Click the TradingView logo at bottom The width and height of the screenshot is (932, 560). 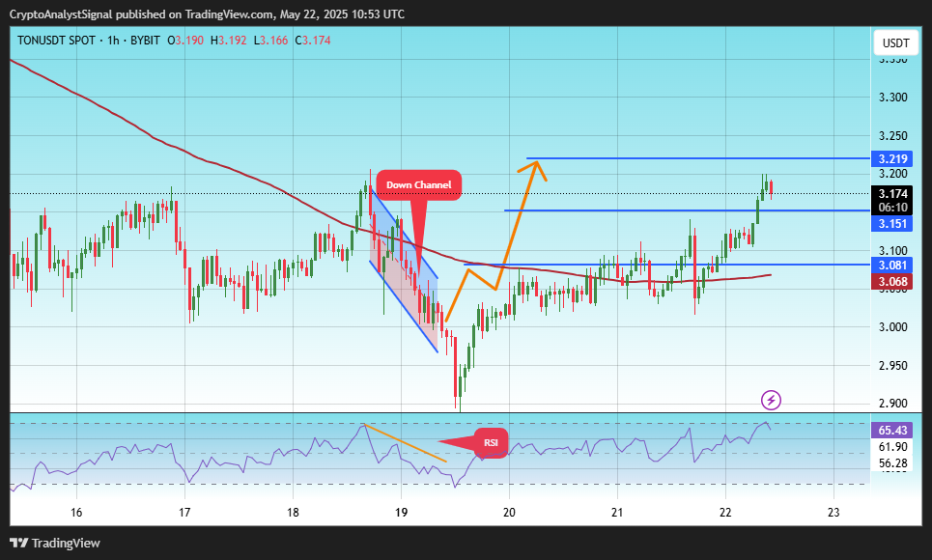tap(55, 543)
